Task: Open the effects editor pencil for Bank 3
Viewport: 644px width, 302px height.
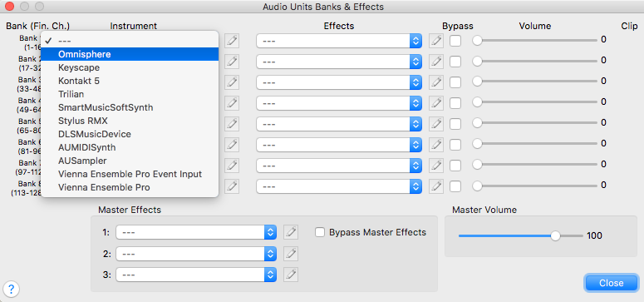Action: (436, 82)
